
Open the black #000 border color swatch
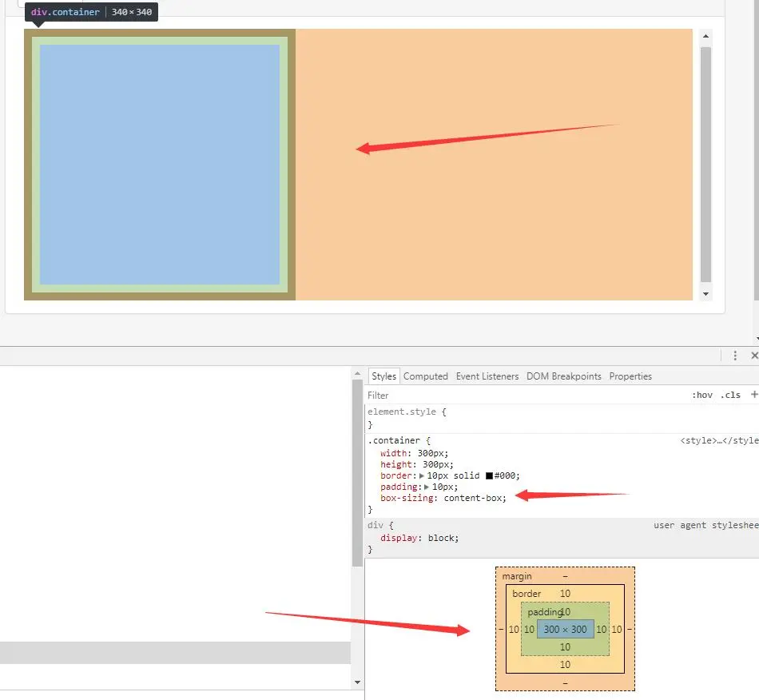point(489,475)
